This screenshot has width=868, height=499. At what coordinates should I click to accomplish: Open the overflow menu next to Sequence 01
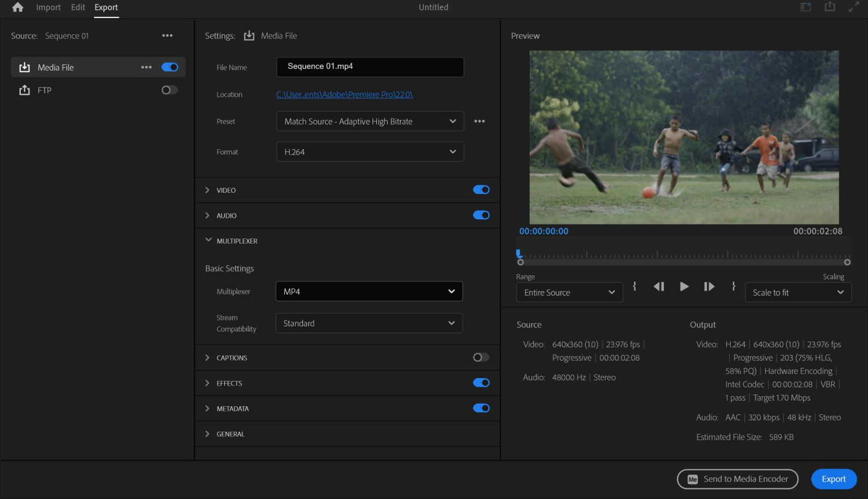pos(167,35)
